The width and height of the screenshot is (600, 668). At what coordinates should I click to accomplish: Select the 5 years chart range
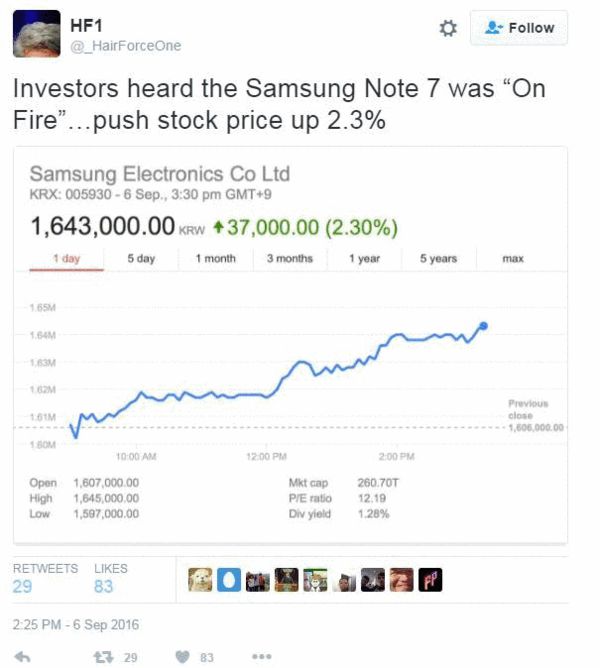coord(438,258)
